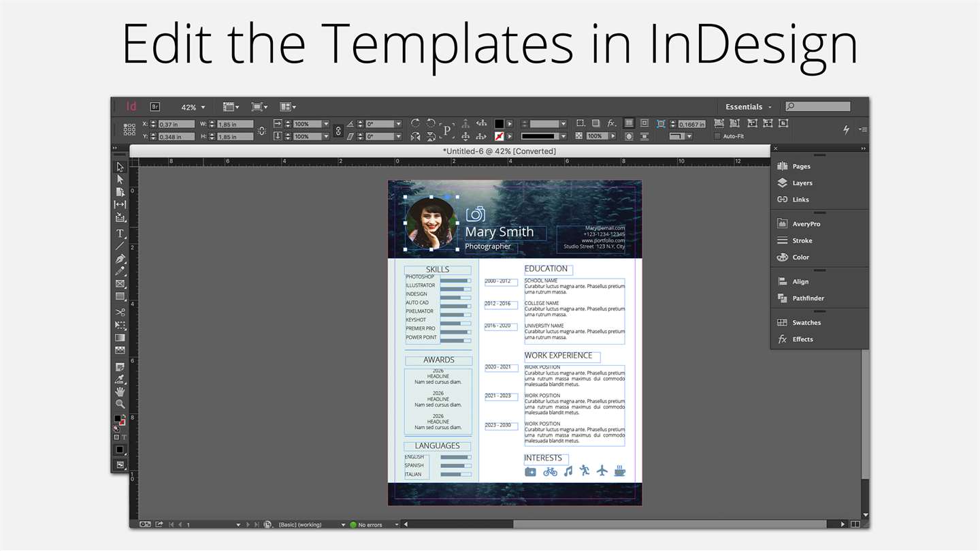980x551 pixels.
Task: Toggle constrain proportions for scaling chain
Action: (x=338, y=130)
